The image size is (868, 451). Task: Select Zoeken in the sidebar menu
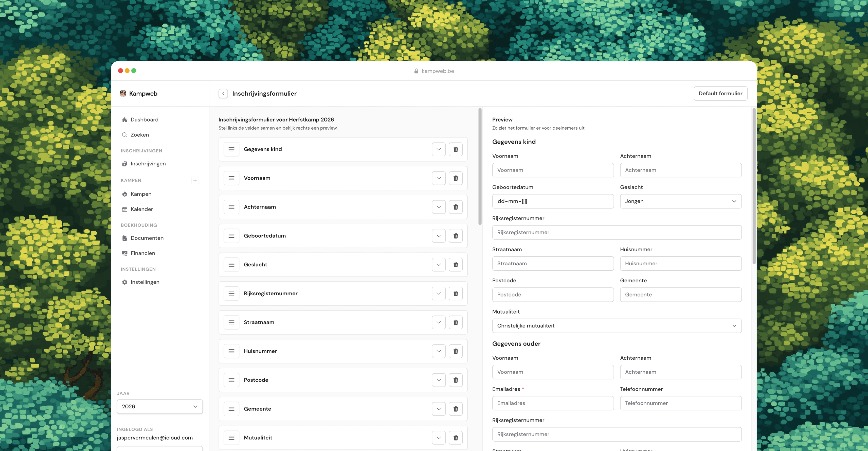click(x=140, y=134)
